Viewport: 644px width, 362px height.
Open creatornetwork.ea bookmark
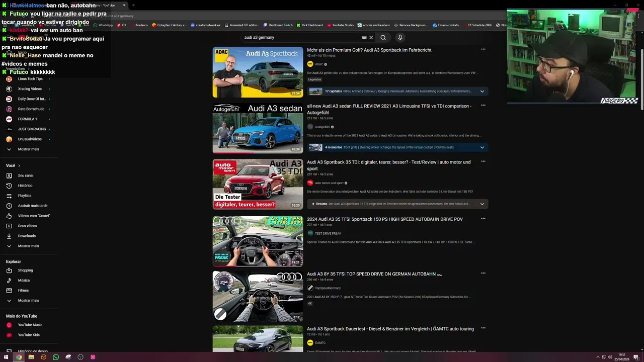point(206,25)
